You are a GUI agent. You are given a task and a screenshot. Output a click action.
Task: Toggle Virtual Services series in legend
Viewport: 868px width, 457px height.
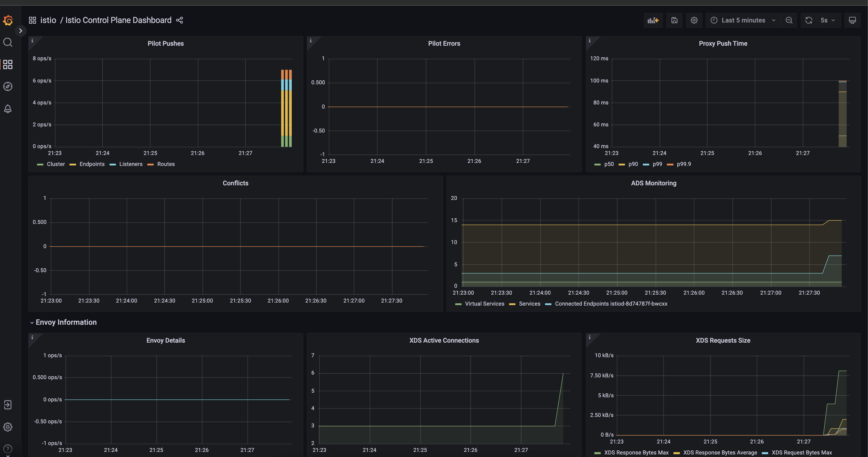[484, 304]
